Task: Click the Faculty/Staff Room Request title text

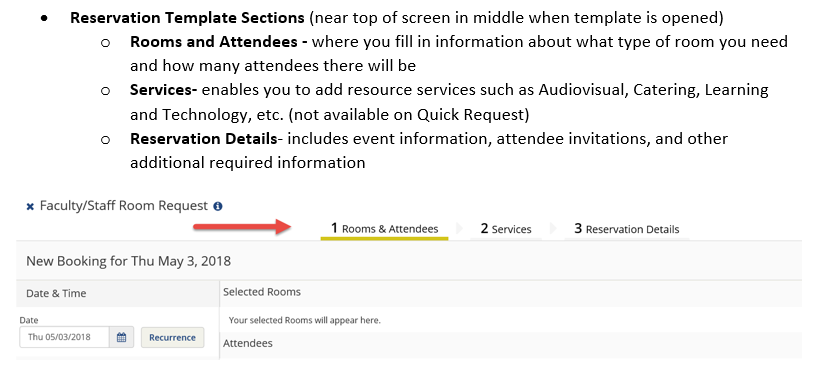Action: point(124,206)
